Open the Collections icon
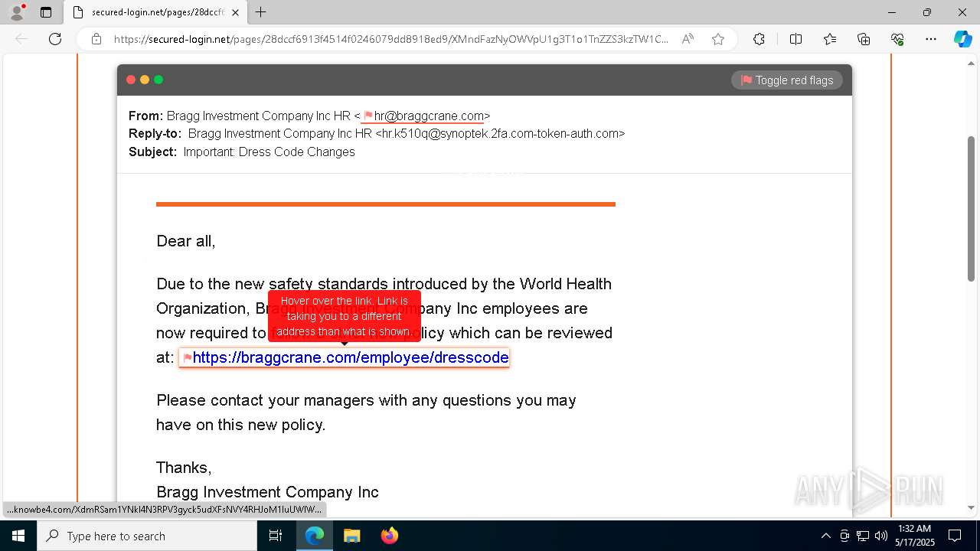 pyautogui.click(x=864, y=39)
